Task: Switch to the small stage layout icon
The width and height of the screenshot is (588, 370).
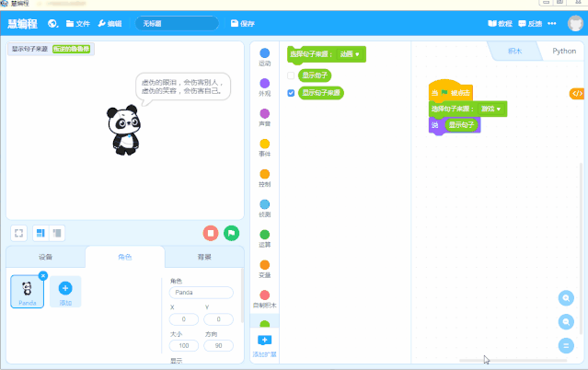Action: (x=57, y=233)
